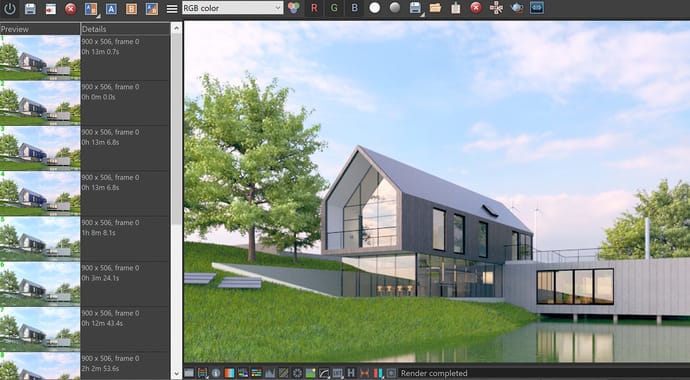The height and width of the screenshot is (380, 690).
Task: Open the history options hamburger menu
Action: pos(172,9)
